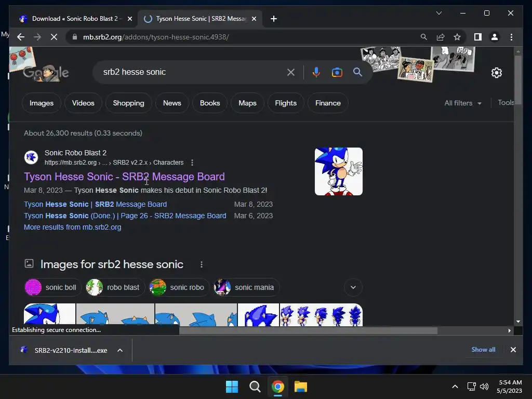
Task: Filter results by Books
Action: tap(210, 103)
